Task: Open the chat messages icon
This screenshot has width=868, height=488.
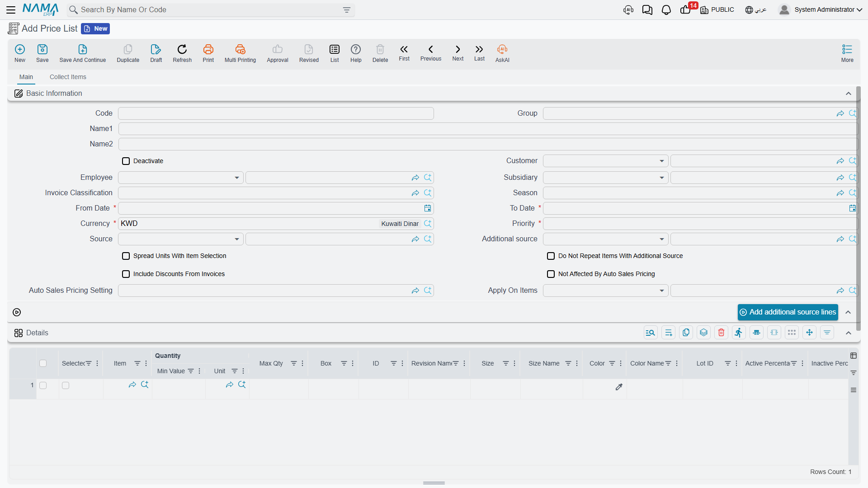Action: point(647,9)
